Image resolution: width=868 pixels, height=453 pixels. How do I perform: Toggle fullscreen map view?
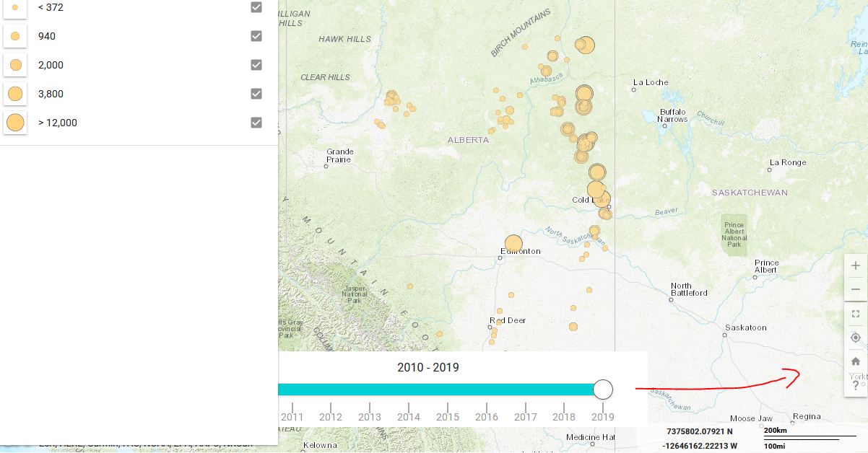tap(856, 314)
